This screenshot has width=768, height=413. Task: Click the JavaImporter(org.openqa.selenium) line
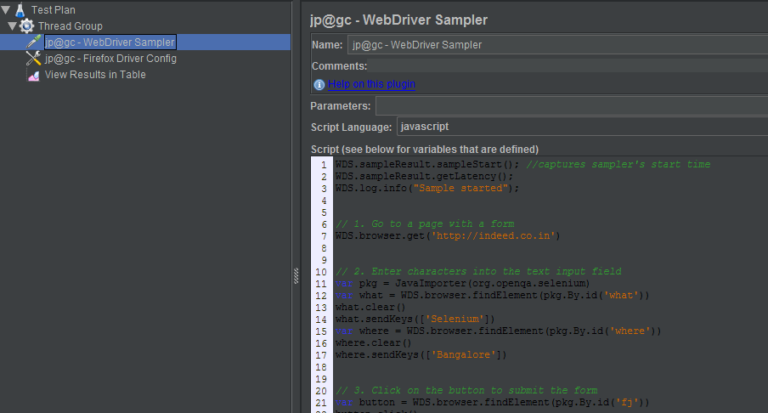coord(462,283)
